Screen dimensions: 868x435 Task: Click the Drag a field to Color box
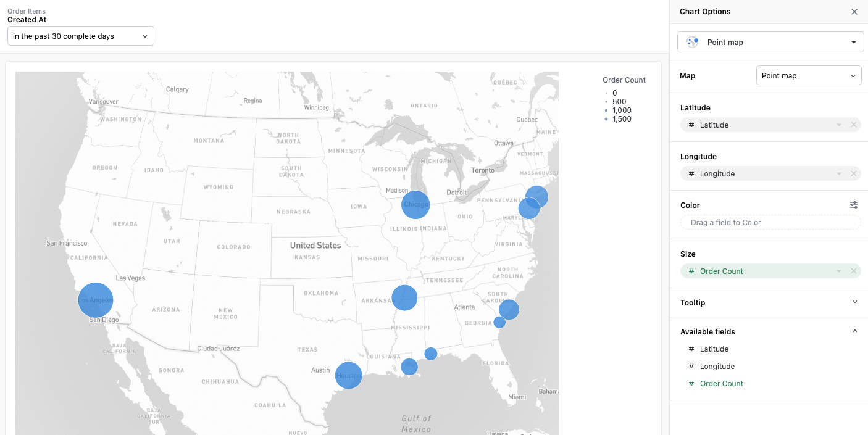(x=770, y=223)
